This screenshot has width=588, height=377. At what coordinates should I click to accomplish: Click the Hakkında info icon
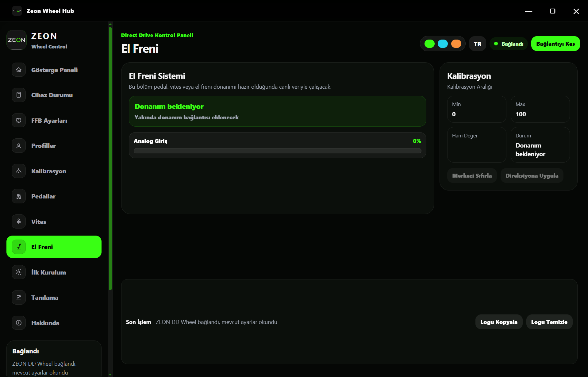[19, 323]
